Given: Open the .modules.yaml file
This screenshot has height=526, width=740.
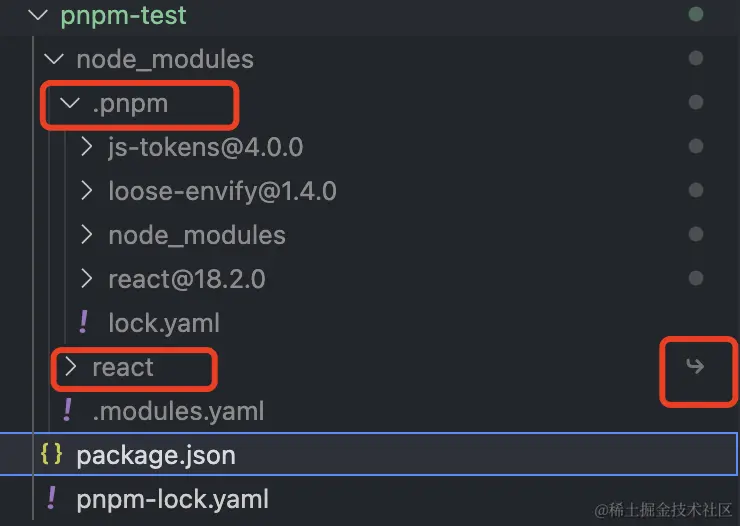Looking at the screenshot, I should click(x=178, y=411).
